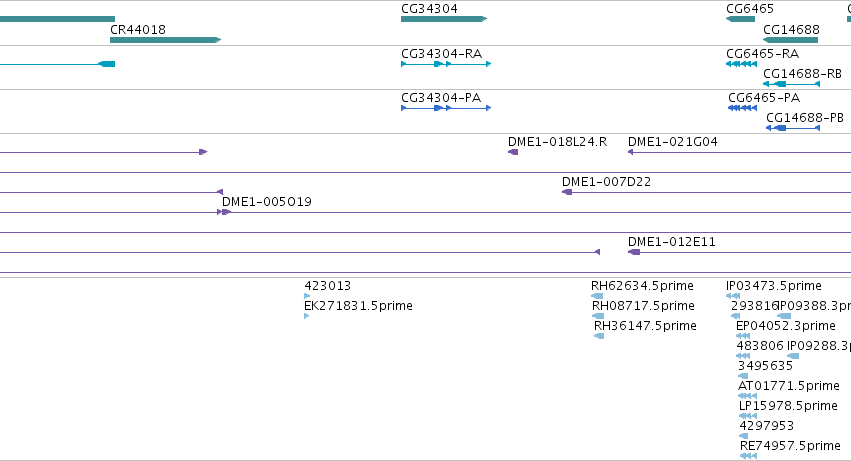Select the CG6465 gene arrow
Screen dimensions: 851x461
tap(740, 19)
